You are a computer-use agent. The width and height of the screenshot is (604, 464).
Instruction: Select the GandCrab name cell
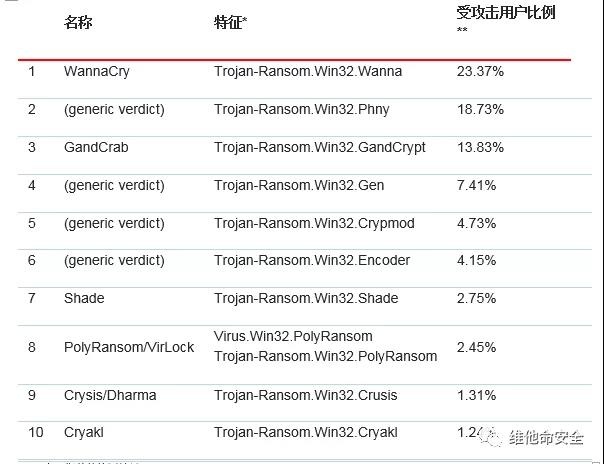click(96, 147)
